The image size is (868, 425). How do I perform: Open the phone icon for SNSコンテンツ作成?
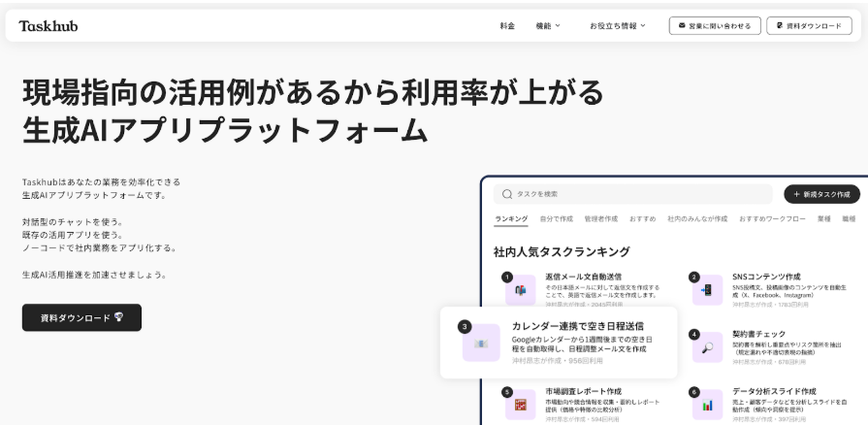click(707, 290)
